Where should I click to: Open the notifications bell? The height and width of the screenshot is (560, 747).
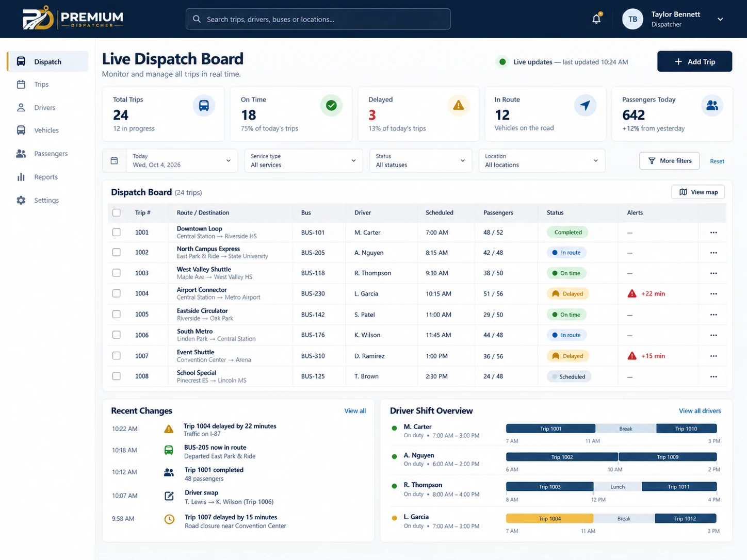click(596, 19)
